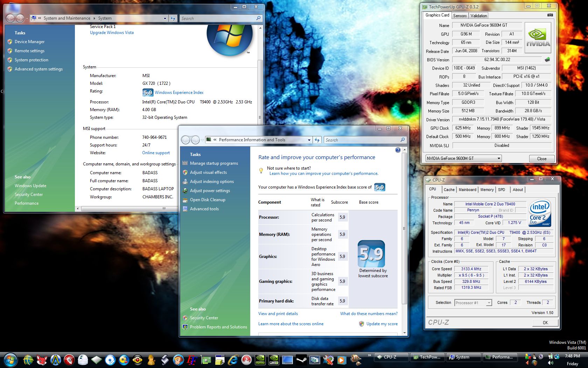Click View and print details link
This screenshot has width=588, height=368.
(278, 314)
